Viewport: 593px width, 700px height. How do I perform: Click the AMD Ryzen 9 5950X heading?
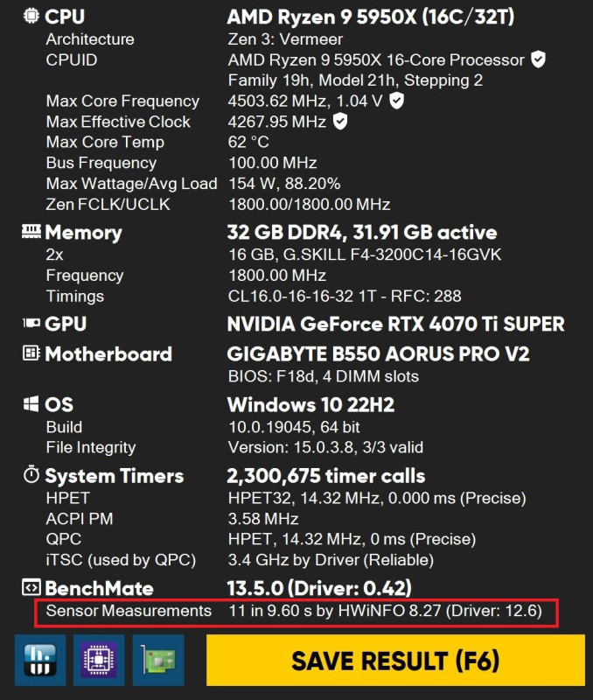(x=370, y=17)
